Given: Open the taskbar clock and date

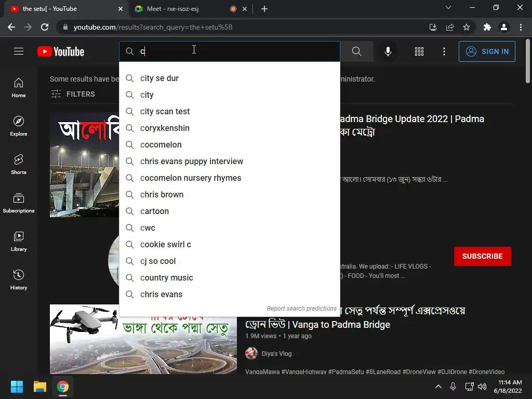Looking at the screenshot, I should [x=508, y=387].
